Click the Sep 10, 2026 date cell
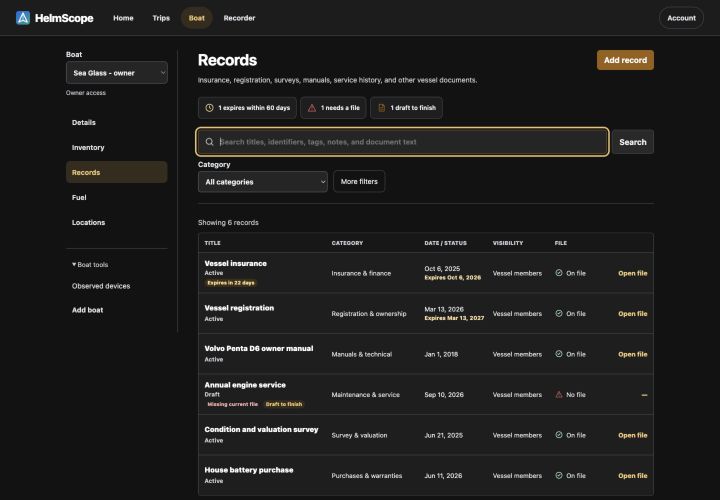The image size is (720, 500). click(444, 395)
